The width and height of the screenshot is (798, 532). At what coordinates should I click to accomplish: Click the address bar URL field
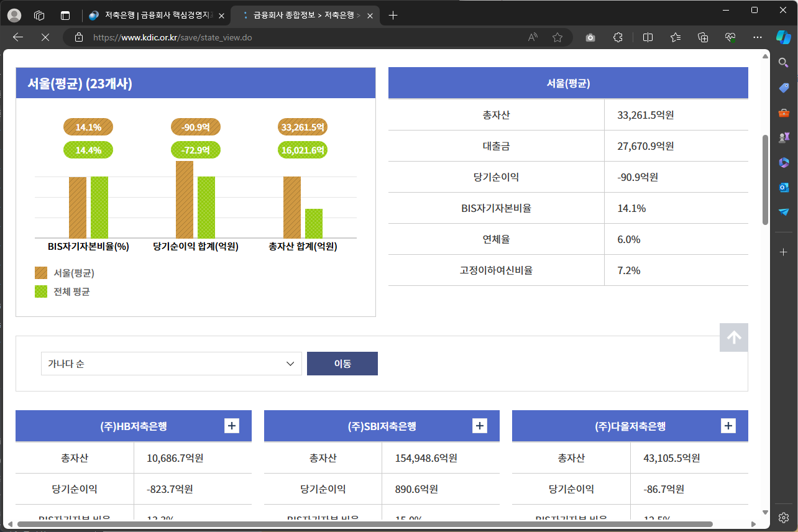pyautogui.click(x=305, y=37)
